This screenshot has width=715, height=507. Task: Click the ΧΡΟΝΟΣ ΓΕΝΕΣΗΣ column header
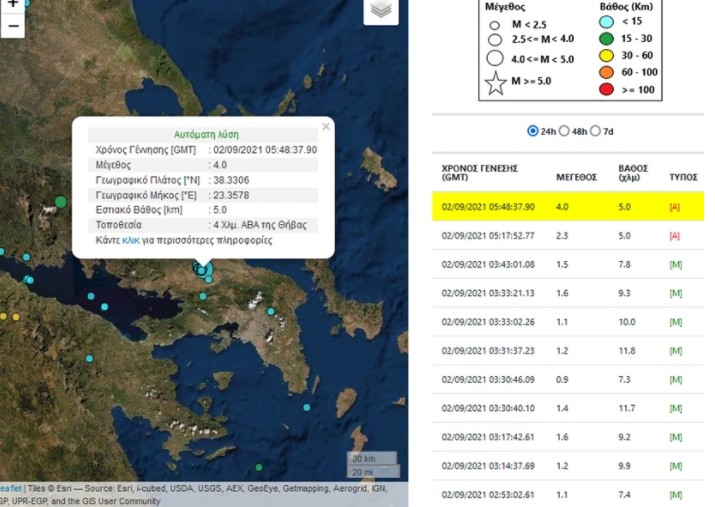coord(477,173)
